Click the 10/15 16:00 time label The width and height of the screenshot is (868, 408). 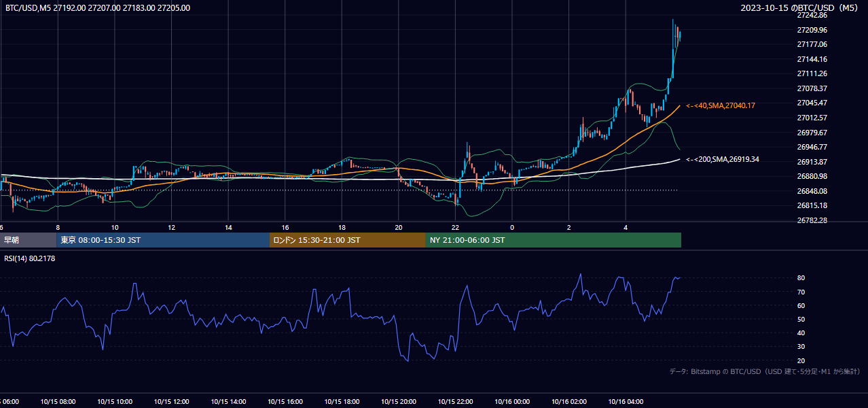[285, 402]
